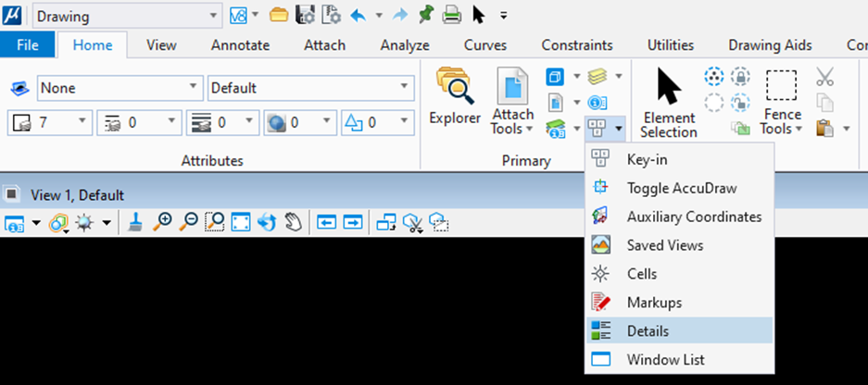This screenshot has height=385, width=868.
Task: Open Auxiliary Coordinates from the menu
Action: click(x=679, y=217)
